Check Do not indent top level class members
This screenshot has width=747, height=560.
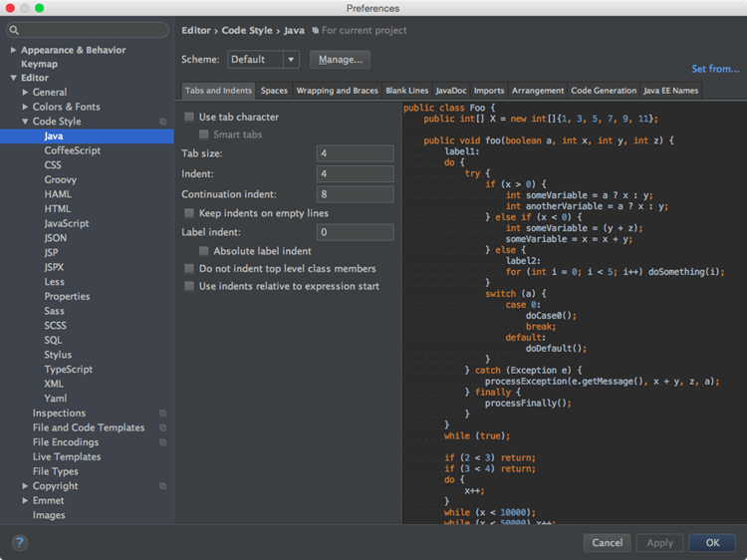click(x=189, y=269)
